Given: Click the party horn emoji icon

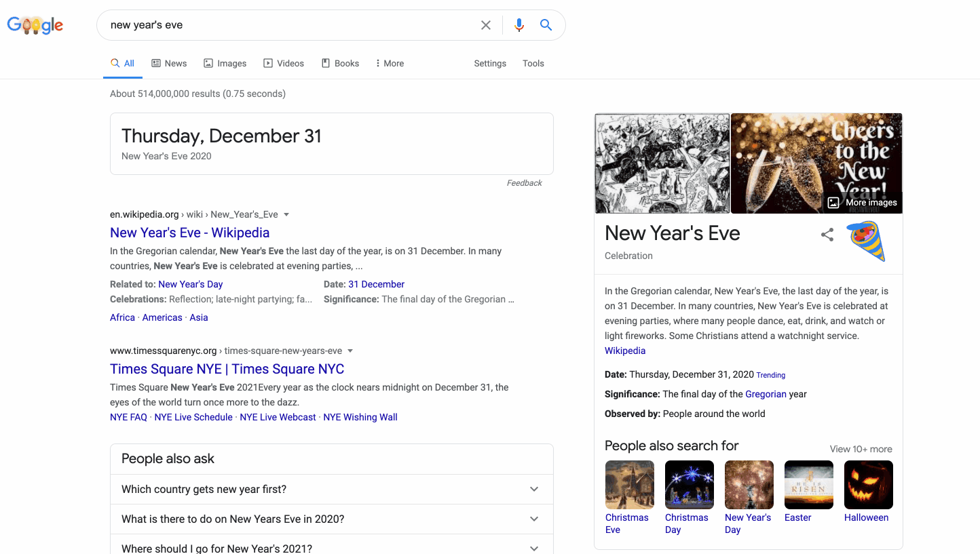Looking at the screenshot, I should [867, 241].
